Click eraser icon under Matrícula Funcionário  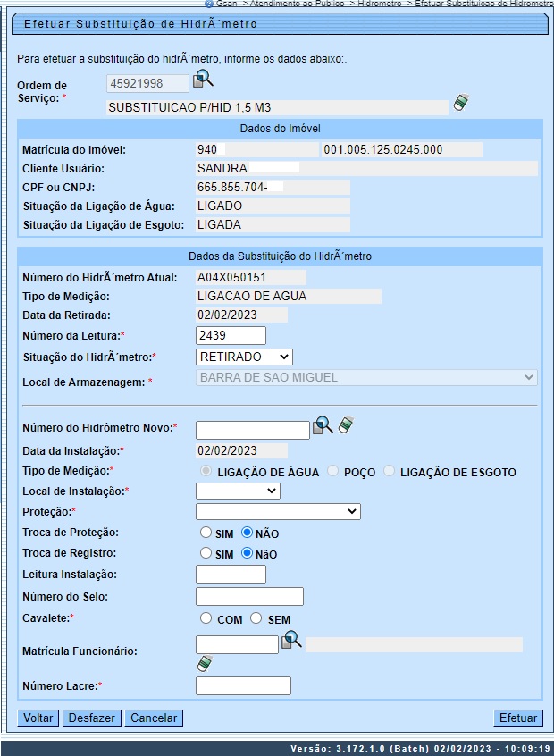(x=205, y=664)
